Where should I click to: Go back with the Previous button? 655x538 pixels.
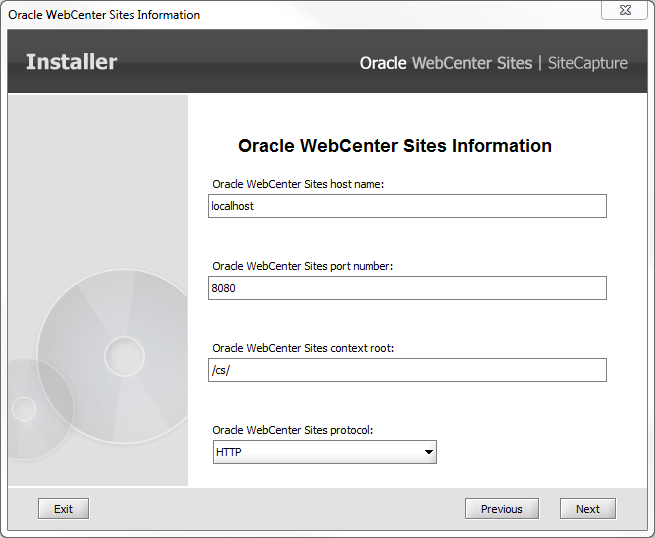(501, 509)
